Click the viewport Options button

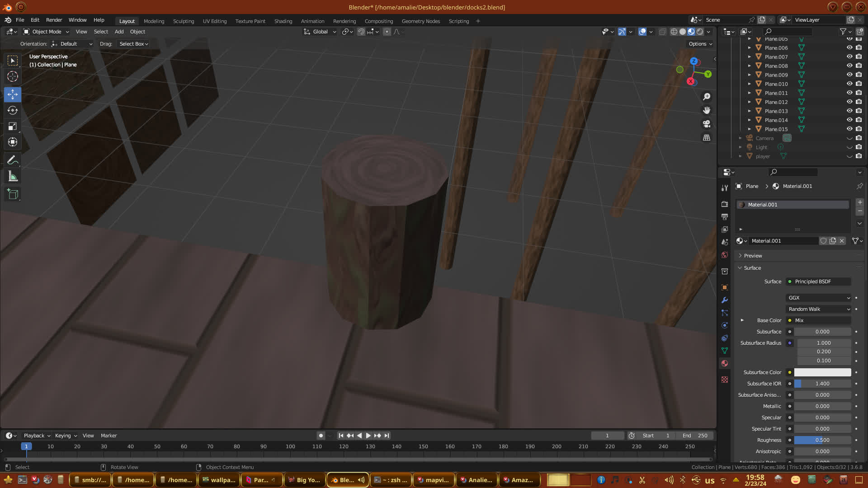click(x=700, y=44)
